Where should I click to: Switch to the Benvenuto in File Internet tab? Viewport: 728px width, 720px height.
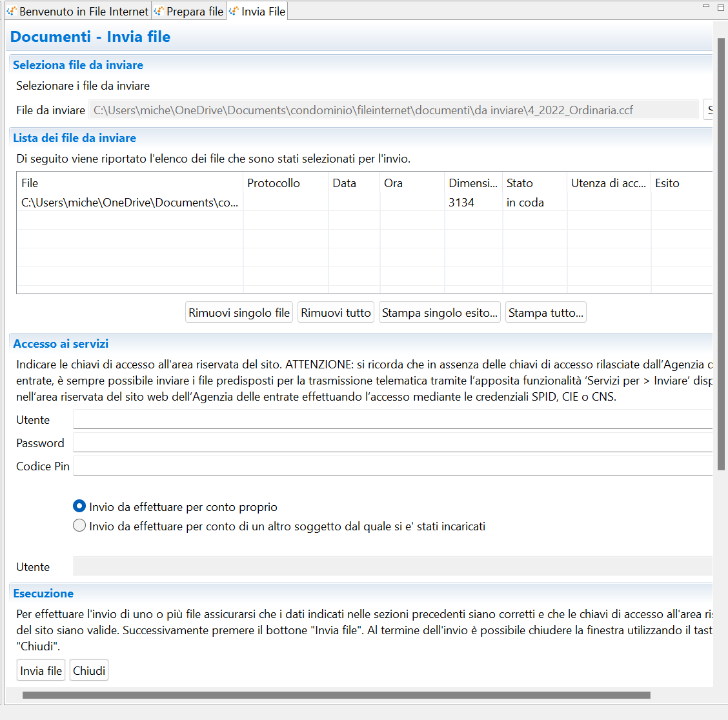[x=77, y=11]
